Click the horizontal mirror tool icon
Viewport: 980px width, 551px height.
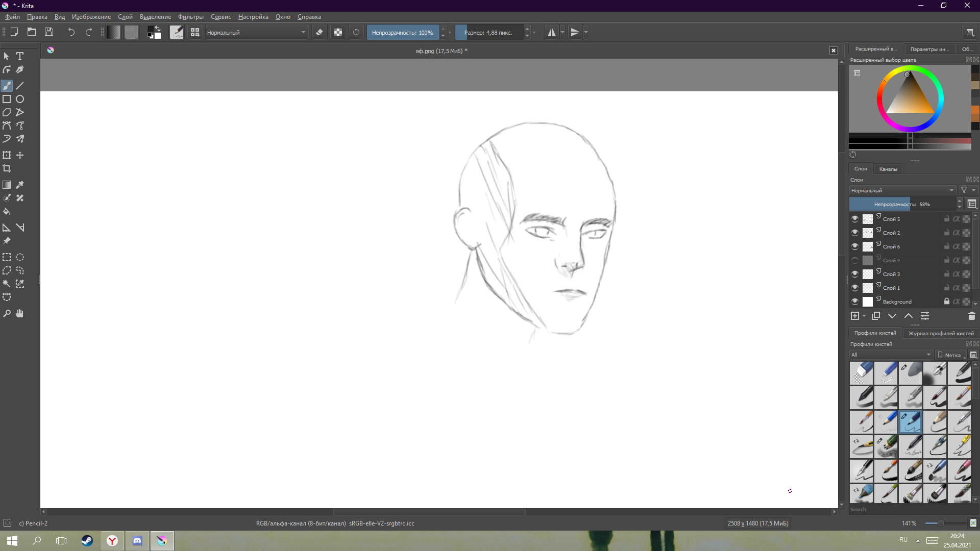[551, 33]
